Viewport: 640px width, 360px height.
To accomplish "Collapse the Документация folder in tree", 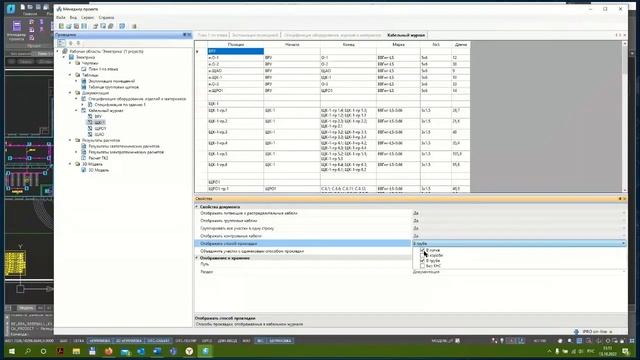I will [x=70, y=93].
